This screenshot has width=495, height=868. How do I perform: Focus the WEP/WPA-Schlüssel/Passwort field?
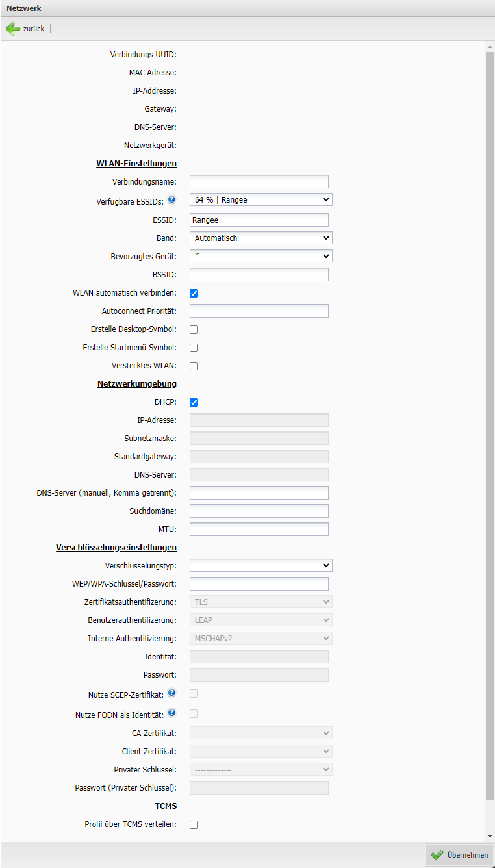259,583
